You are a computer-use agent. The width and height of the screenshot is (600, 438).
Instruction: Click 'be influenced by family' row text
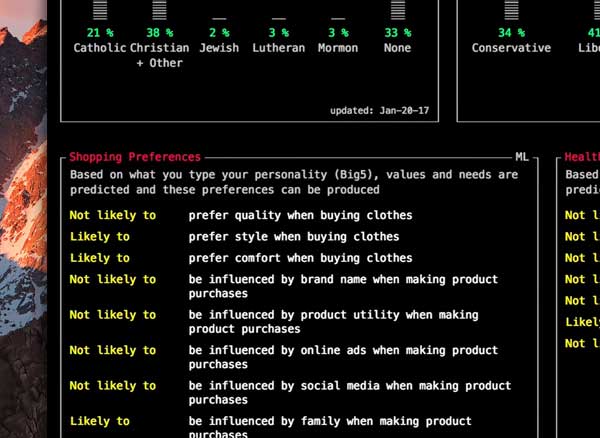pos(330,428)
